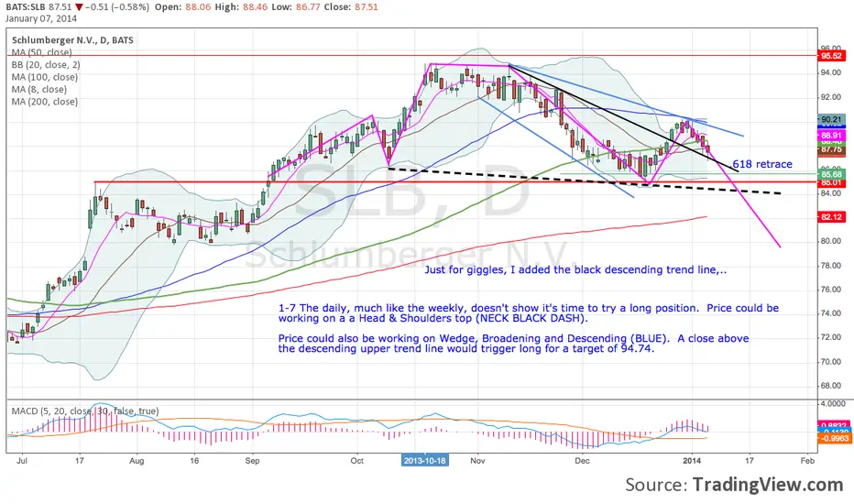This screenshot has width=854, height=504.
Task: Click the highlighted 2013-10-18 date marker
Action: point(425,460)
